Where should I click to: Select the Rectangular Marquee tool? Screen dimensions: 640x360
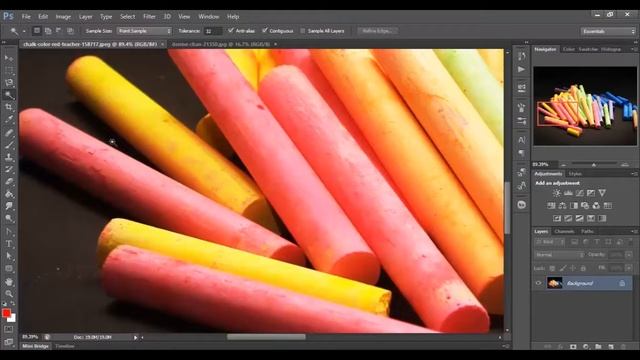[9, 70]
